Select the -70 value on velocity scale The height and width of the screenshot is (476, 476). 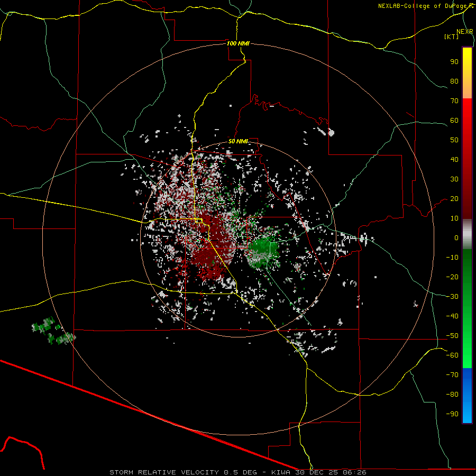pos(452,375)
